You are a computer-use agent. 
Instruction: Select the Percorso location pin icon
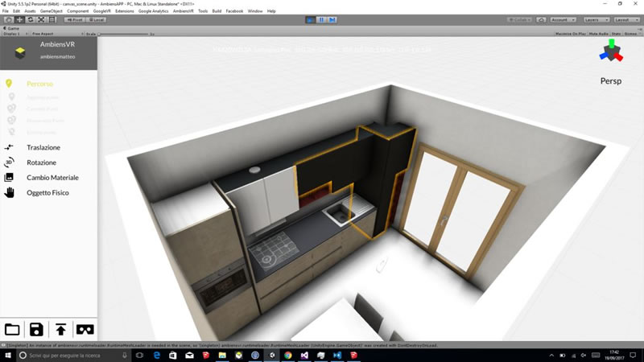coord(10,84)
